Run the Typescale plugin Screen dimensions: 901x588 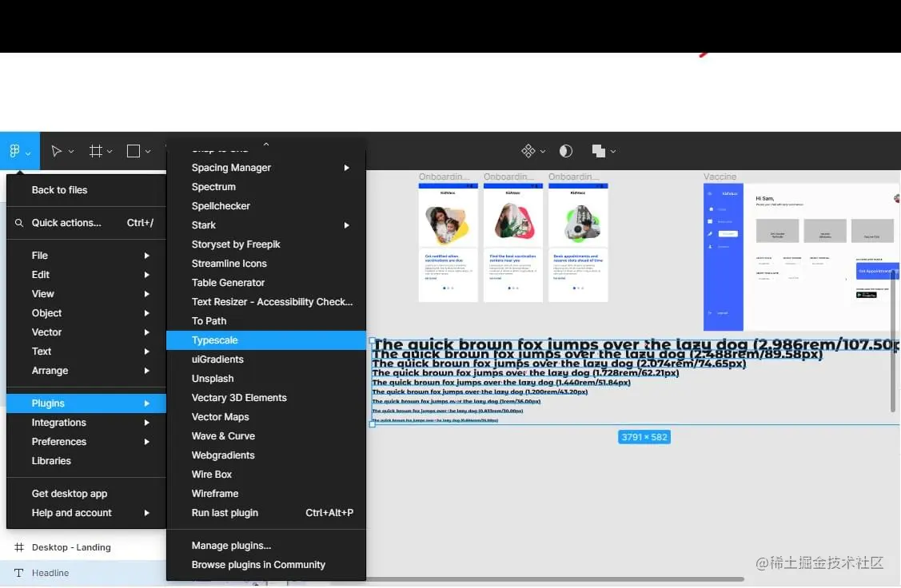click(214, 340)
